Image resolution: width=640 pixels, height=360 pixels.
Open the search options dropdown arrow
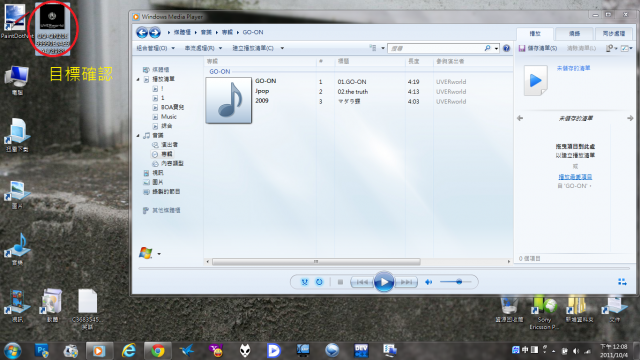tap(496, 48)
